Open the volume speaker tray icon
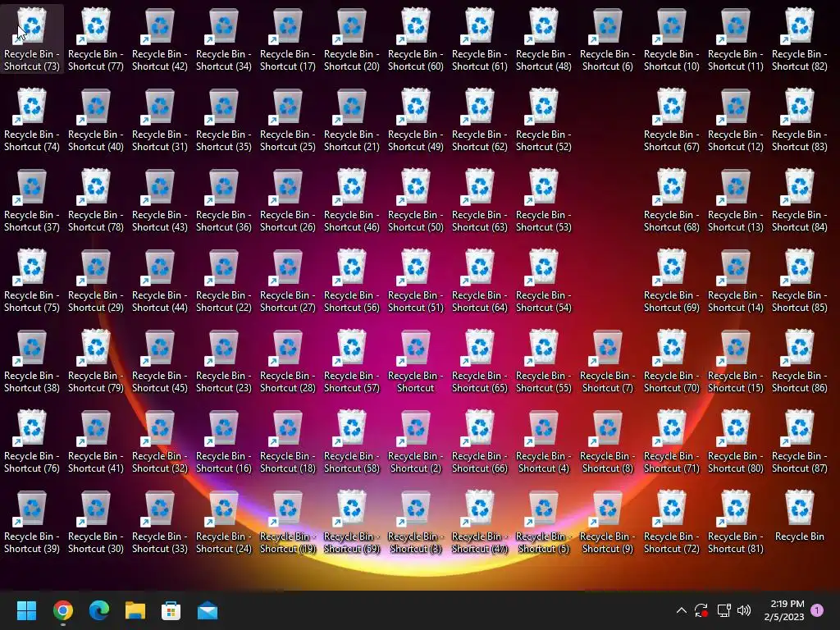840x630 pixels. [x=744, y=610]
